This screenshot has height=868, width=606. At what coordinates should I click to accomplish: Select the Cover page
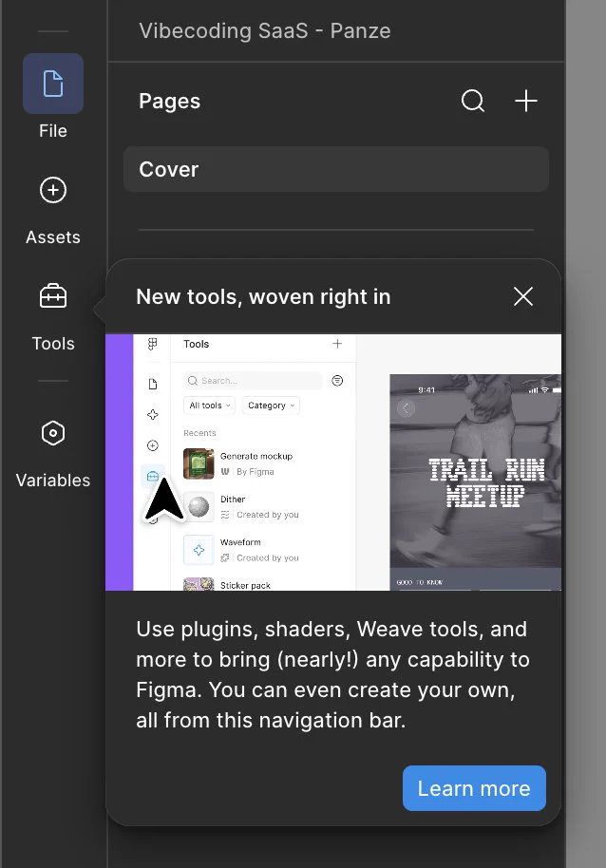tap(336, 169)
